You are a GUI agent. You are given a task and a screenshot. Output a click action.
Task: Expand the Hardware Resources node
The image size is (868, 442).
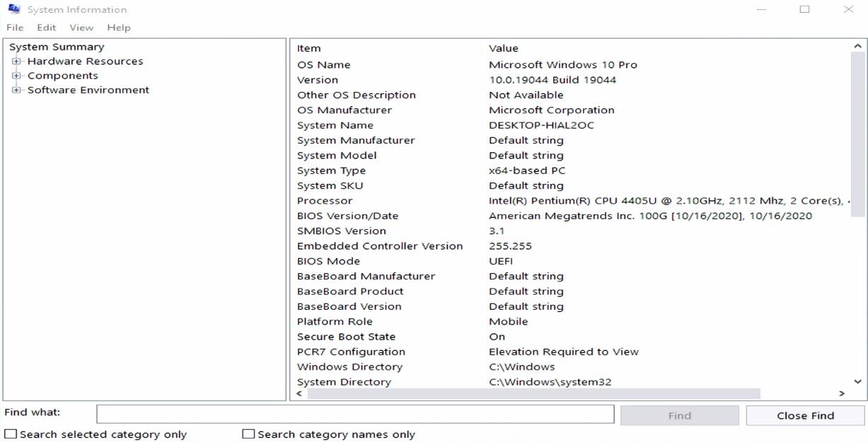click(x=16, y=62)
